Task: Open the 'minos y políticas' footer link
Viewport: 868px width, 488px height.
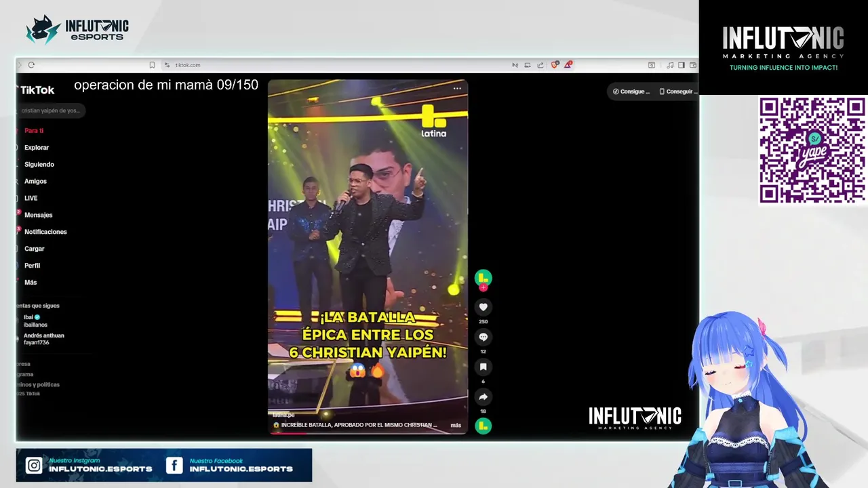Action: pyautogui.click(x=38, y=384)
